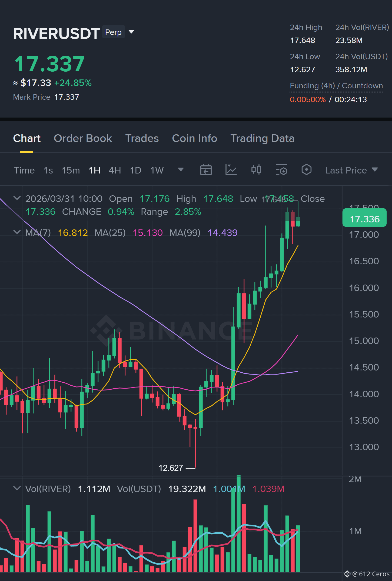Open the Funding (4h) / Countdown link
The height and width of the screenshot is (581, 392).
[336, 86]
